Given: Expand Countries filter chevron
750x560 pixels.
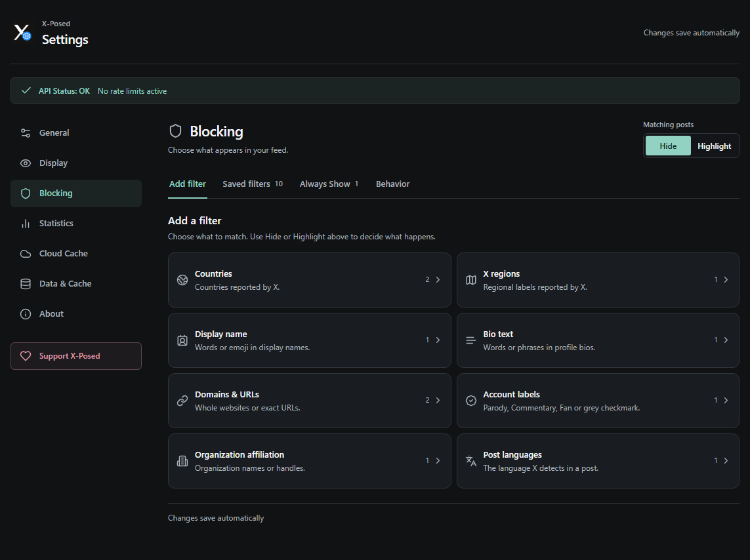Looking at the screenshot, I should 438,279.
